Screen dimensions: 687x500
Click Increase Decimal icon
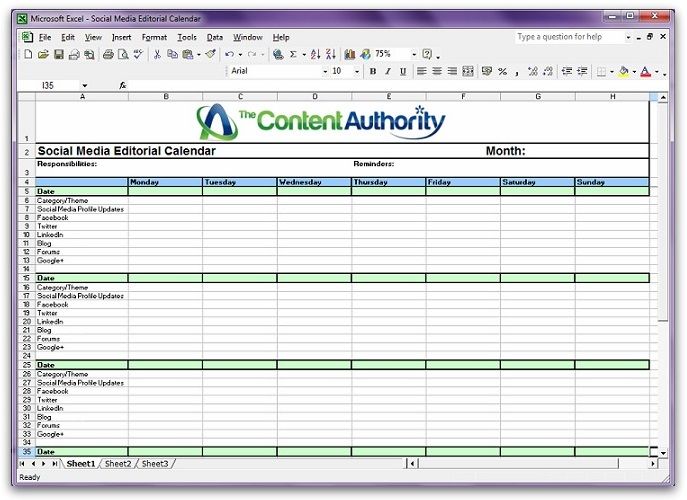tap(533, 71)
